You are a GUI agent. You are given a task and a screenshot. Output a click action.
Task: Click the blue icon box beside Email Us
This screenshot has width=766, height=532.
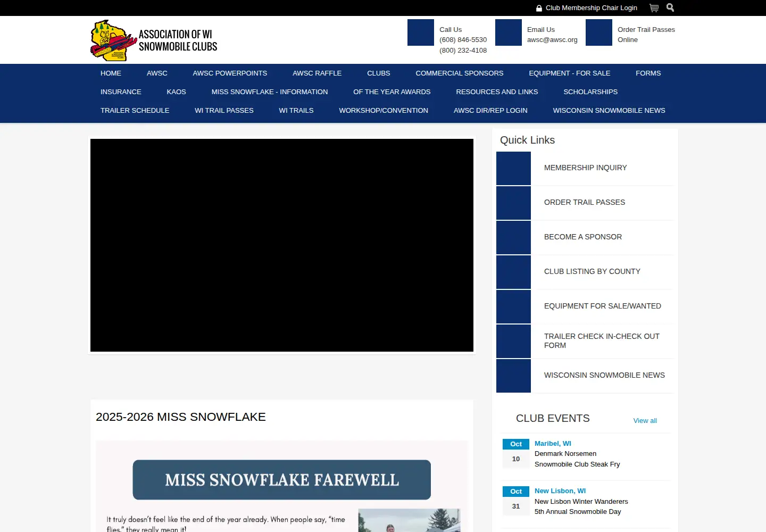click(509, 32)
